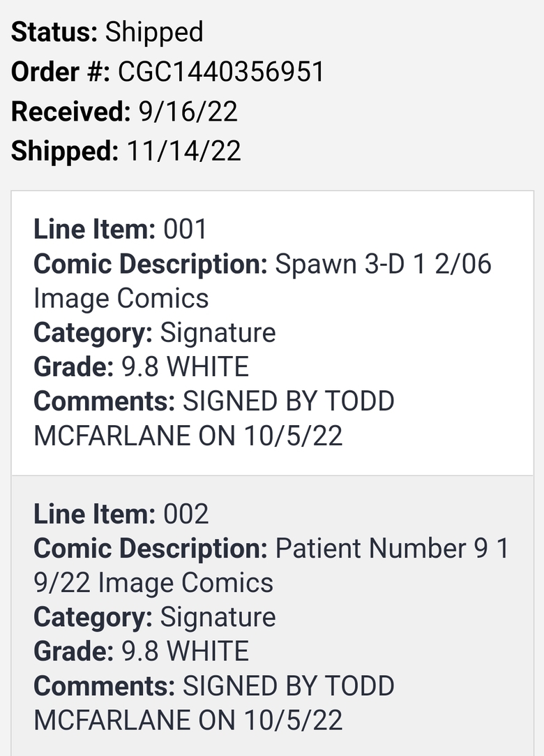Click Comic Description label in item 002
The height and width of the screenshot is (756, 544).
pyautogui.click(x=151, y=549)
